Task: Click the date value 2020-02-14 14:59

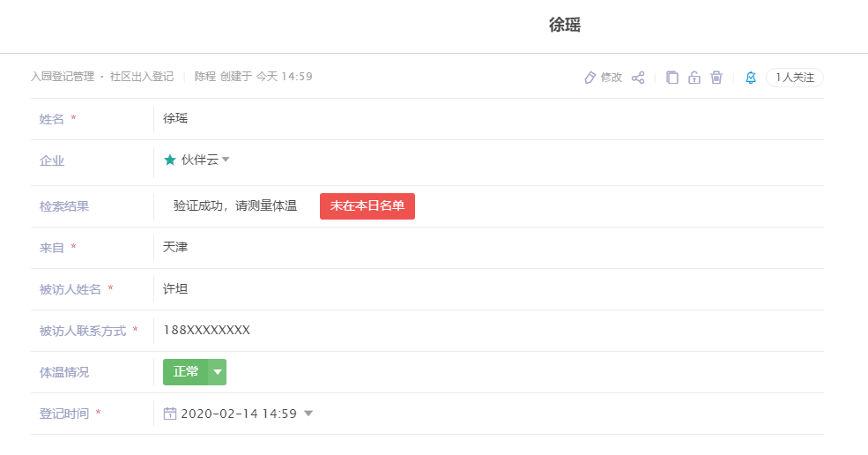Action: click(239, 414)
